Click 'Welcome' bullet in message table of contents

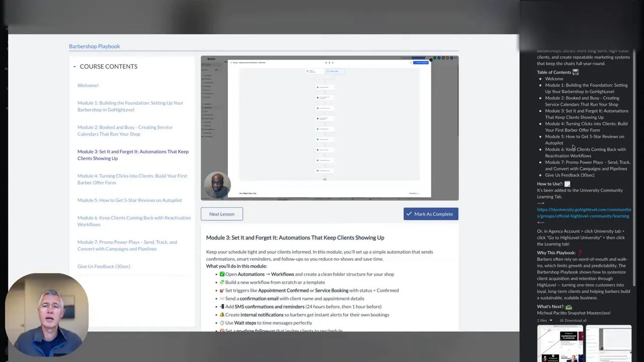(554, 79)
